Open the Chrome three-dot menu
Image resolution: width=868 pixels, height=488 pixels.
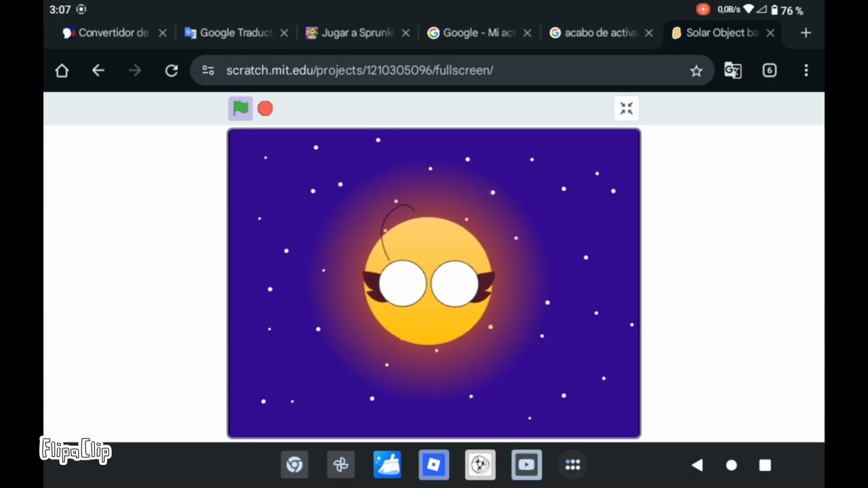pyautogui.click(x=806, y=70)
